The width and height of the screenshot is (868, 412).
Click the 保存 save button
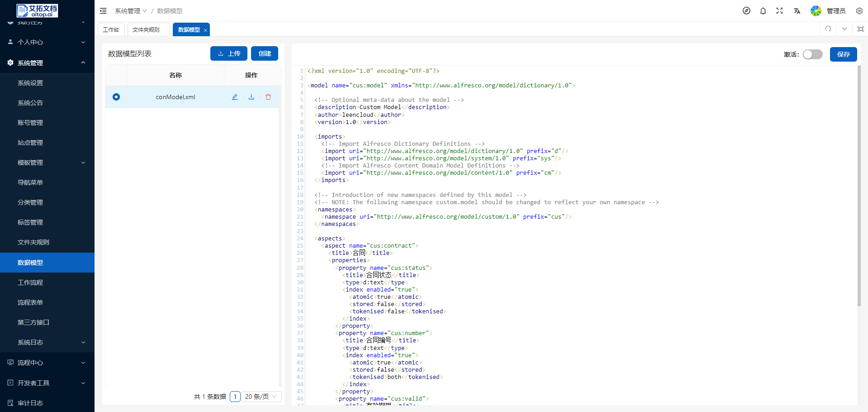[x=843, y=54]
